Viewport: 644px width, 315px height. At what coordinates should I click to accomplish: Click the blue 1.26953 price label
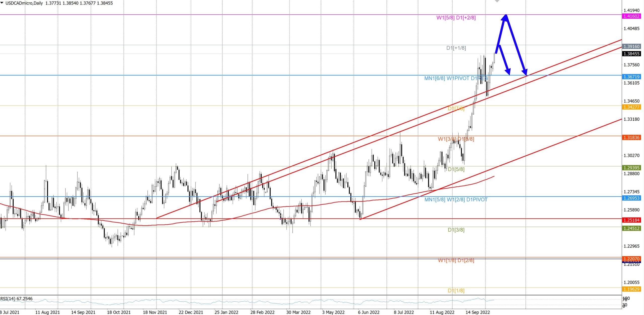coord(631,198)
